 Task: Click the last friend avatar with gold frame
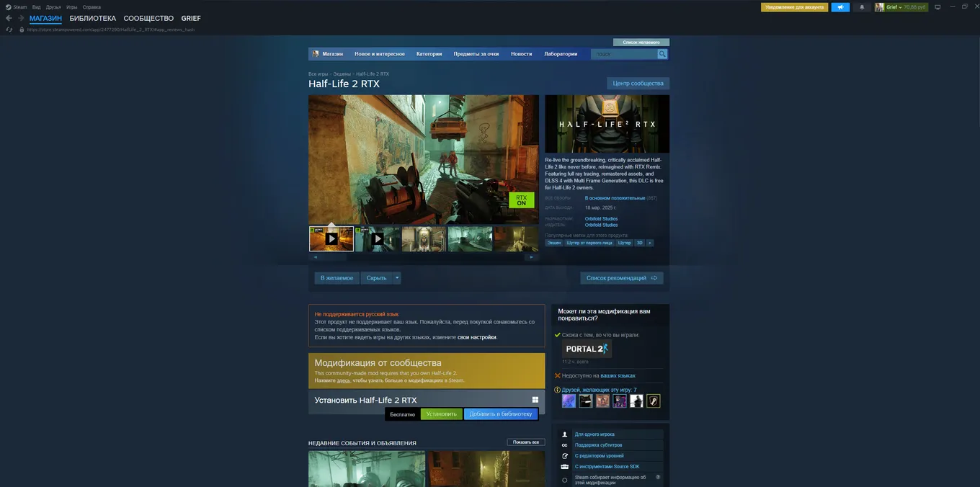[654, 401]
